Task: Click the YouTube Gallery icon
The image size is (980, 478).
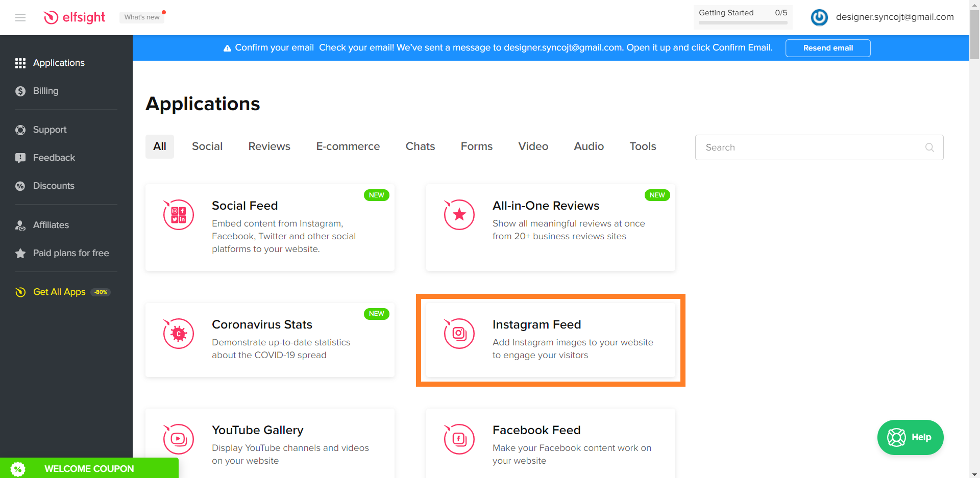Action: point(178,439)
